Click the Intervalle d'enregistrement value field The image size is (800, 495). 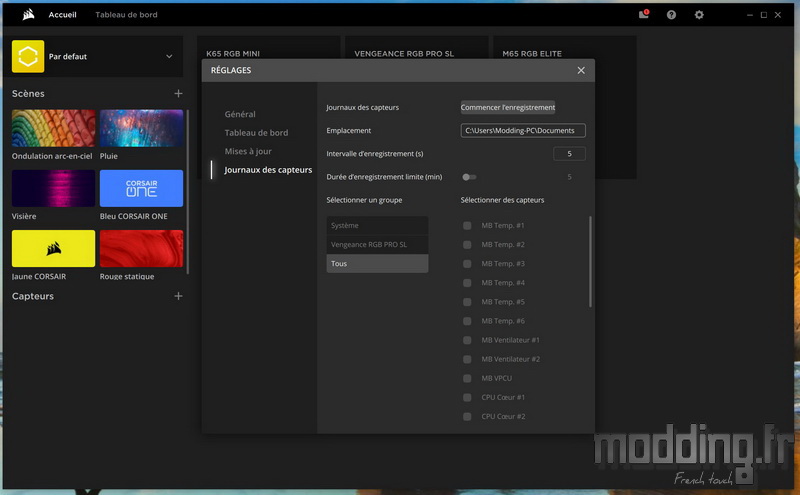tap(569, 154)
